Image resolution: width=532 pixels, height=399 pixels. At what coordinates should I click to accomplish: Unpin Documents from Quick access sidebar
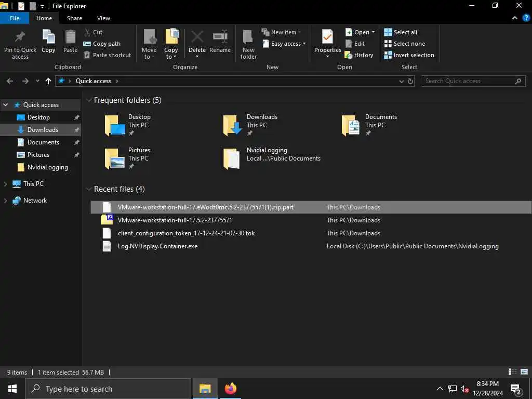[x=77, y=142]
